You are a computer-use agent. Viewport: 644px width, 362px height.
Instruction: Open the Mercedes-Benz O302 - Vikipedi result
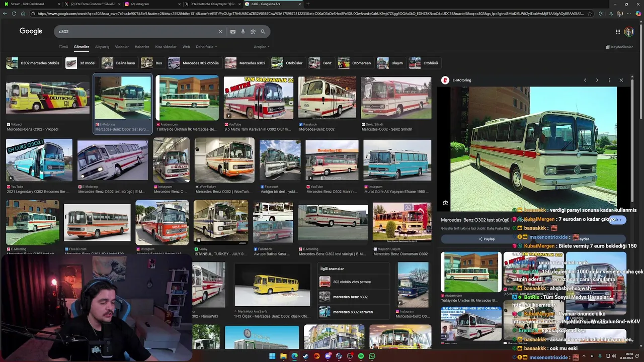32,130
